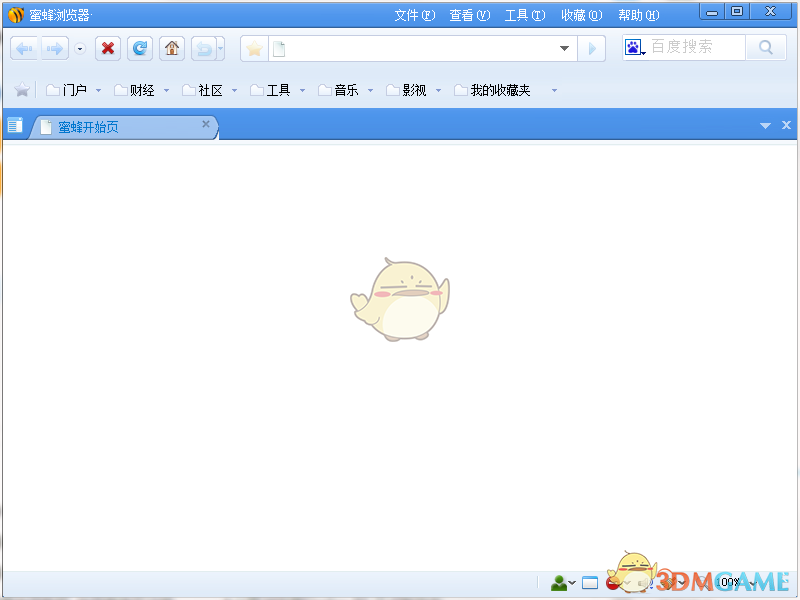
Task: Open the 收藏(O) menu
Action: (582, 15)
